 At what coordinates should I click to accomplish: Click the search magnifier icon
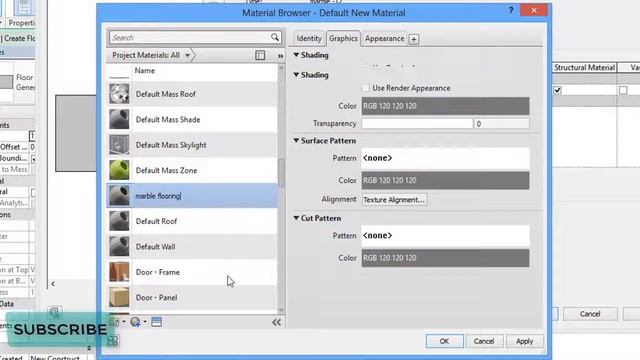275,38
